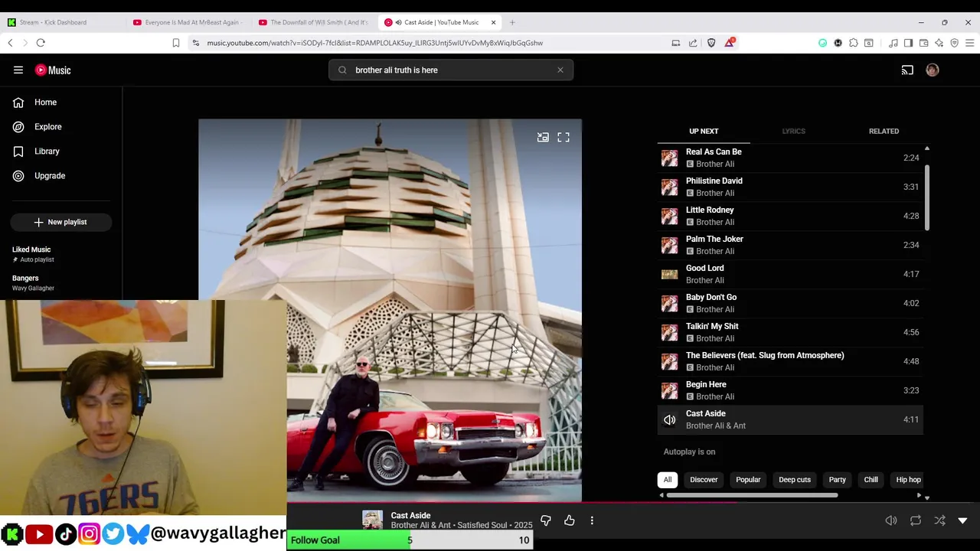Open the Brave Rewards triangle icon
Image resolution: width=980 pixels, height=551 pixels.
pos(729,43)
